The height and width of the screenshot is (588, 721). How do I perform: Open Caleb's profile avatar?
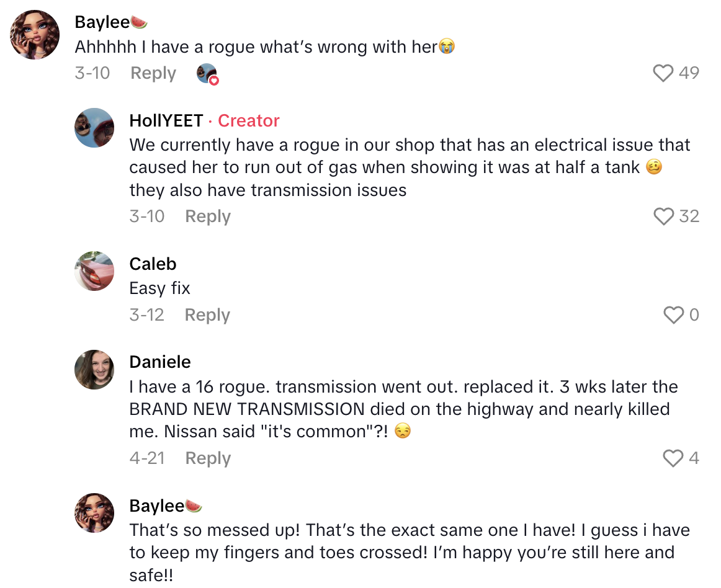(94, 271)
